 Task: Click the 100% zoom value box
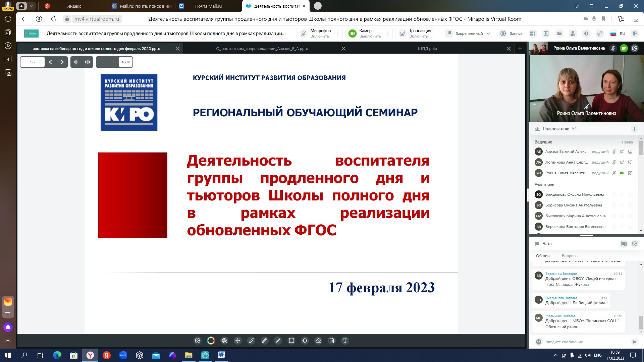(x=126, y=62)
